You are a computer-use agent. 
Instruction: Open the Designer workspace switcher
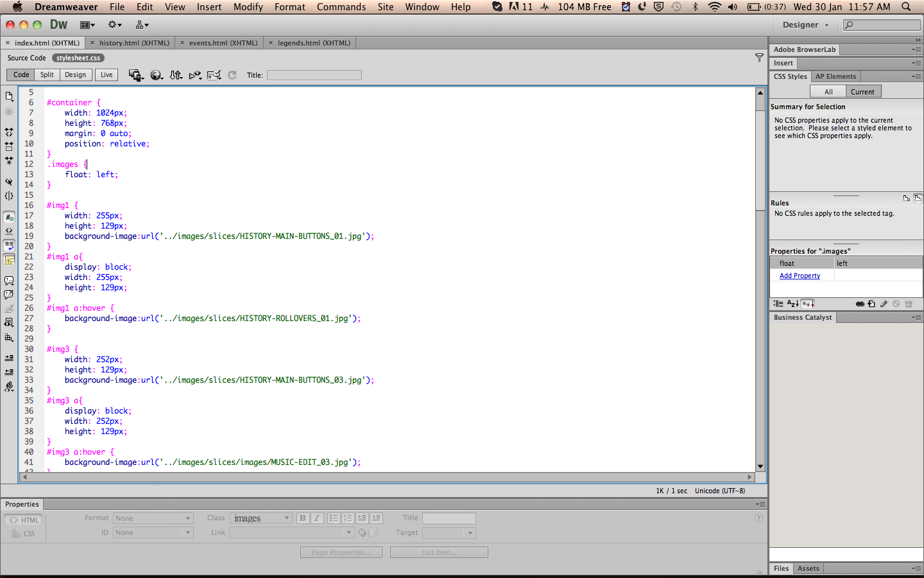point(805,25)
